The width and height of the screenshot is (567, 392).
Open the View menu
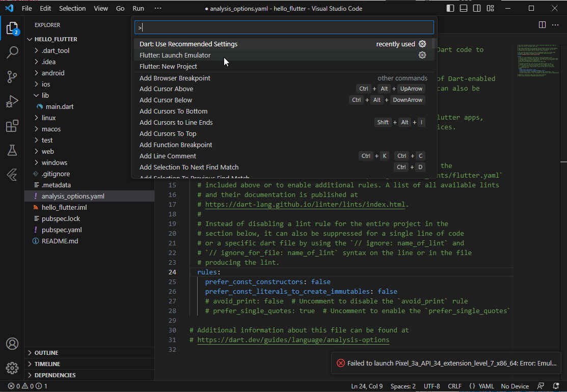click(x=101, y=8)
